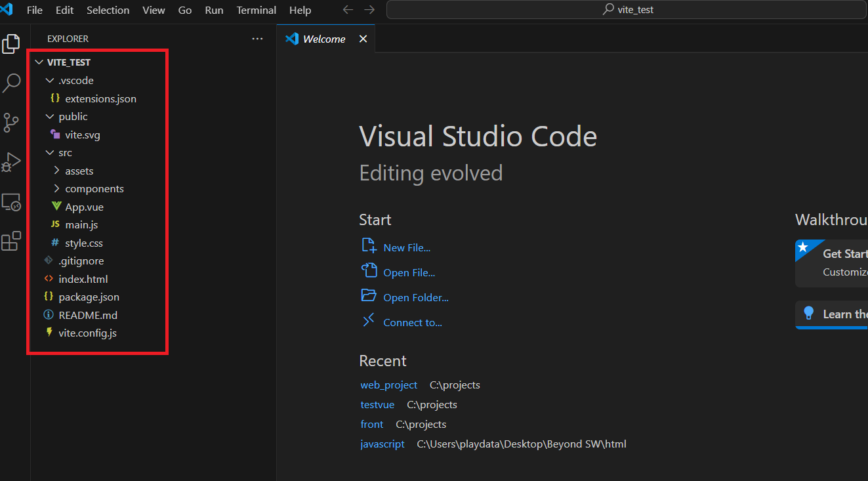Click the lightbulb icon on Learn card
868x481 pixels.
tap(809, 313)
